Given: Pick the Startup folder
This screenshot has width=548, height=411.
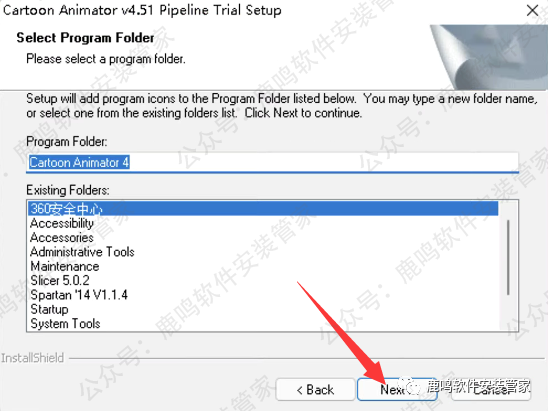Looking at the screenshot, I should [49, 309].
